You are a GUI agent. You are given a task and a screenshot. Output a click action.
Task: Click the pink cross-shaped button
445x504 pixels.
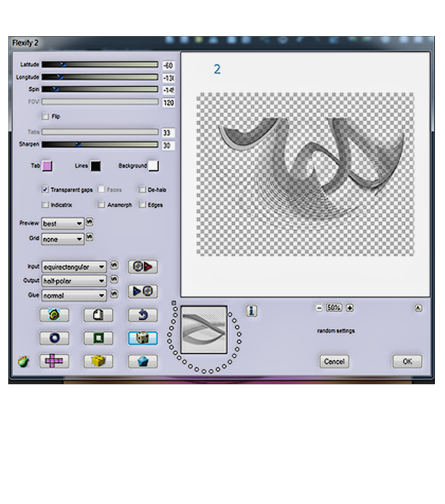coord(54,361)
